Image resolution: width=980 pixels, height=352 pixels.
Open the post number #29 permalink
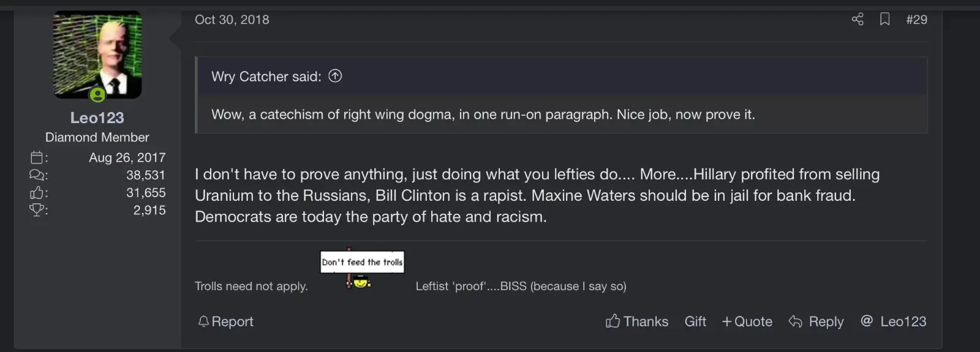916,20
